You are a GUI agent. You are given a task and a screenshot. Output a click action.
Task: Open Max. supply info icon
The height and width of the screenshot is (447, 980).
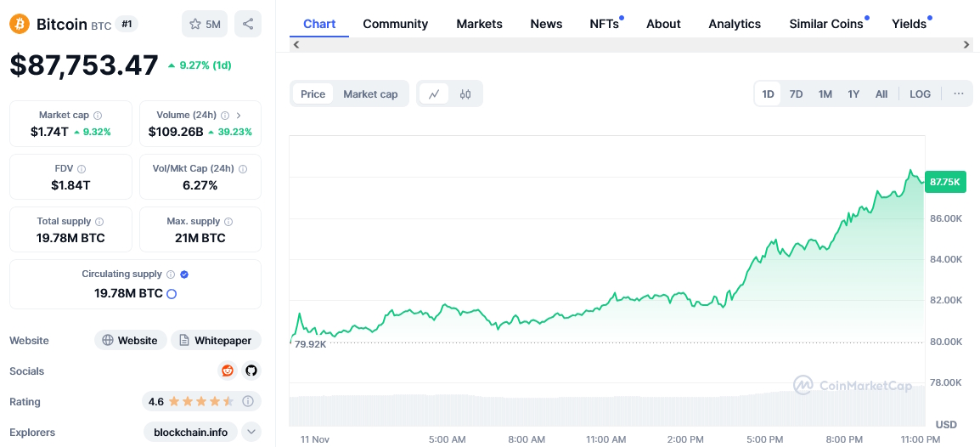pos(228,222)
